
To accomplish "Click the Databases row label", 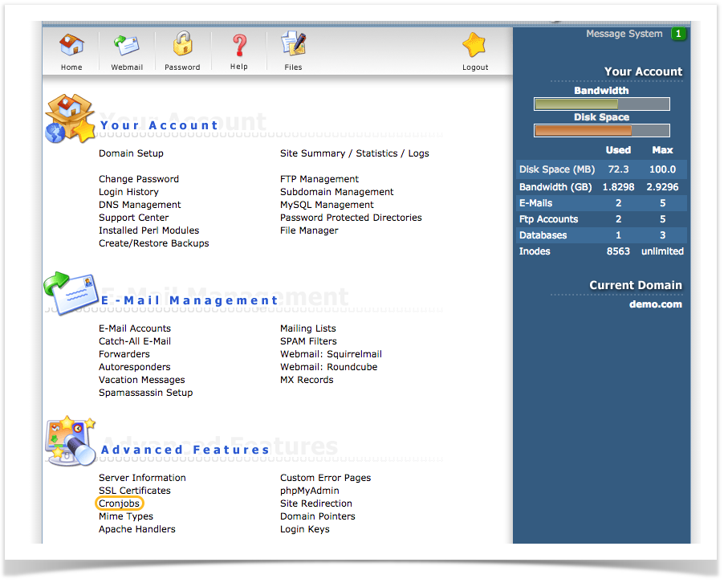I will [x=543, y=235].
